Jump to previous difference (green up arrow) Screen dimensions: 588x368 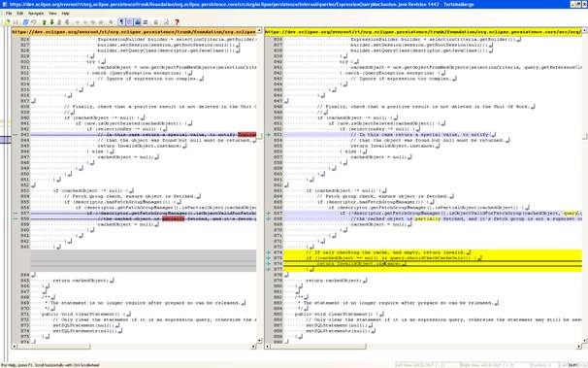pos(45,22)
